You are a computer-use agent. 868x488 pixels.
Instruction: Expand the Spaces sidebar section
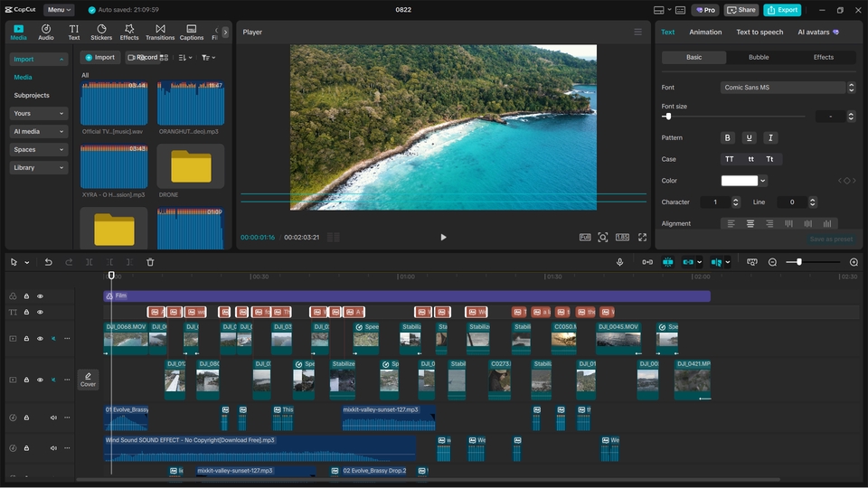tap(39, 149)
